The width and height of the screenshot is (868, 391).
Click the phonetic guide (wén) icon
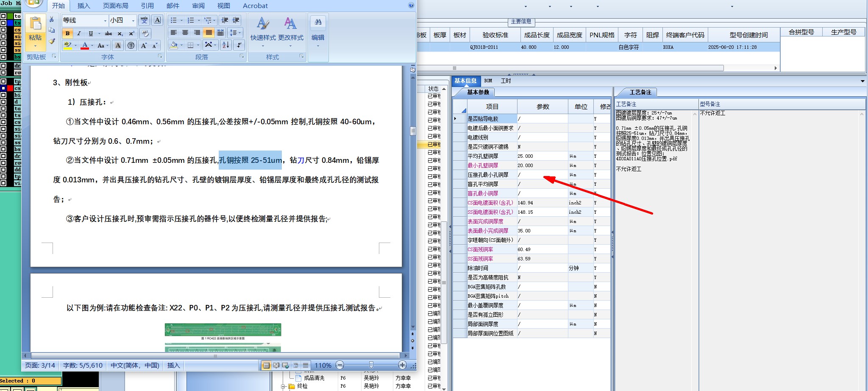coord(144,20)
